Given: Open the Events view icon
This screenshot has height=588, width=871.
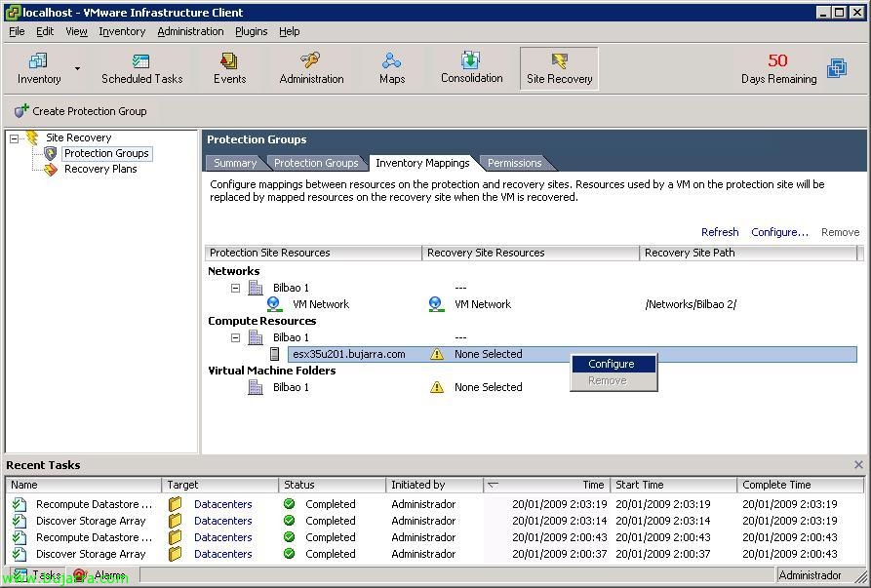Looking at the screenshot, I should [x=229, y=61].
